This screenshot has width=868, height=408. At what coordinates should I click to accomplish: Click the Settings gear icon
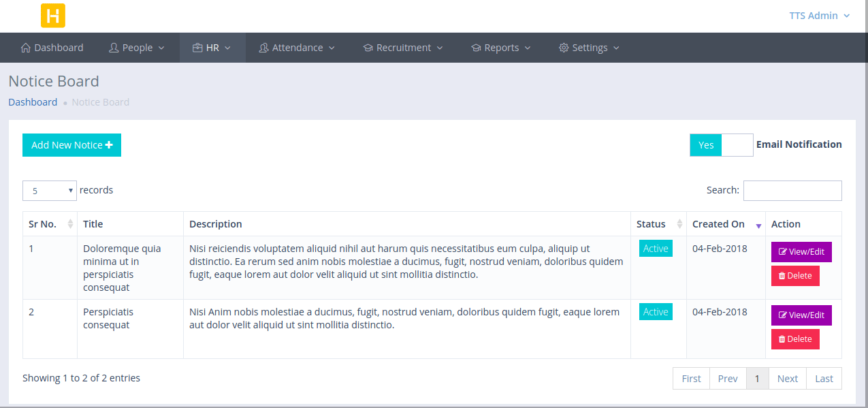(564, 48)
